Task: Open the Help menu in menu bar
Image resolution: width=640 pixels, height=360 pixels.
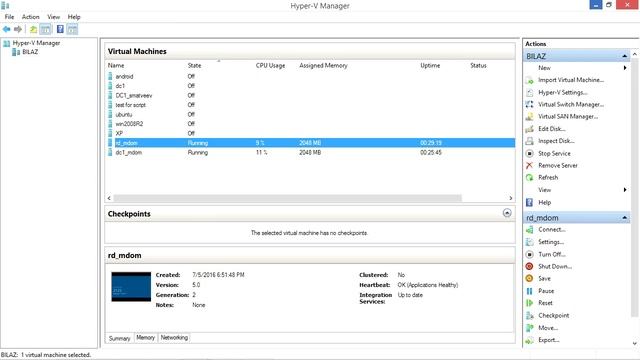Action: 74,17
